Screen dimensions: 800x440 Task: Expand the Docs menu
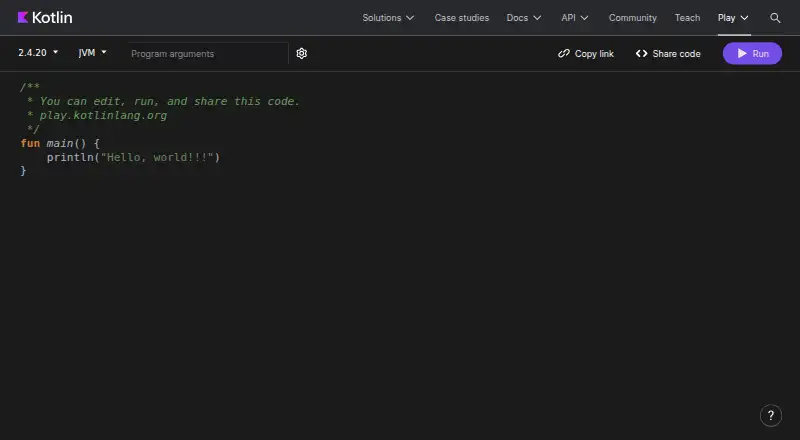click(x=524, y=18)
